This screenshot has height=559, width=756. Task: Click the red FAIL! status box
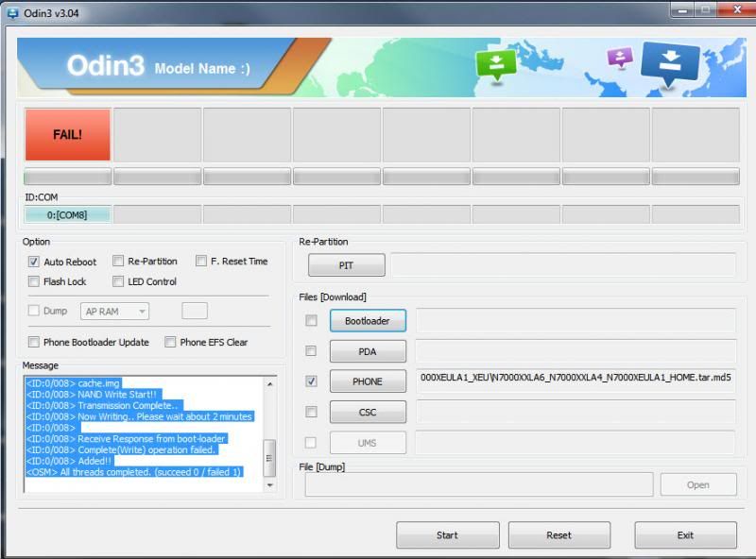[x=67, y=134]
